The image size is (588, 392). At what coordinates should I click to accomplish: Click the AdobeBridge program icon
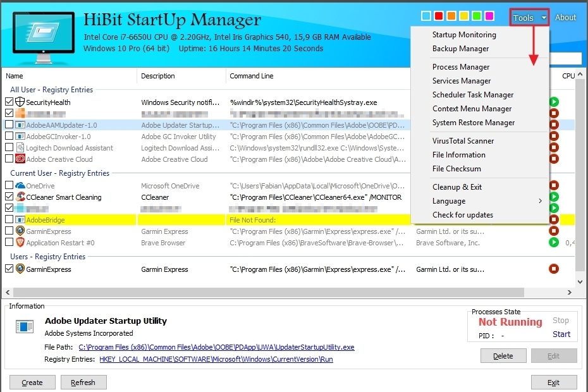(x=20, y=219)
